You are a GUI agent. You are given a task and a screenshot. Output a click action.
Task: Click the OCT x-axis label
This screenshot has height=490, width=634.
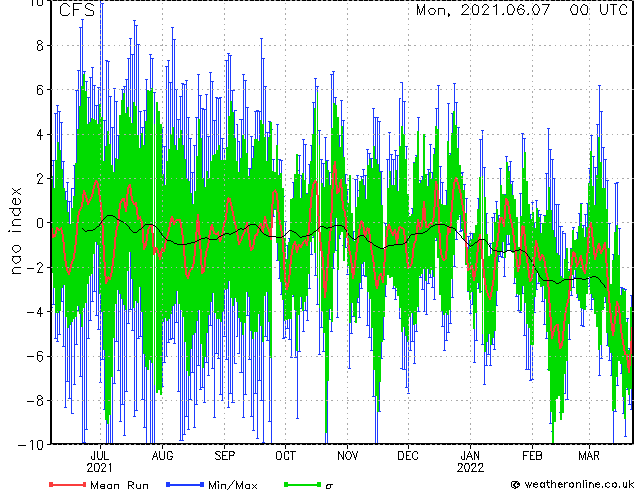coord(285,456)
